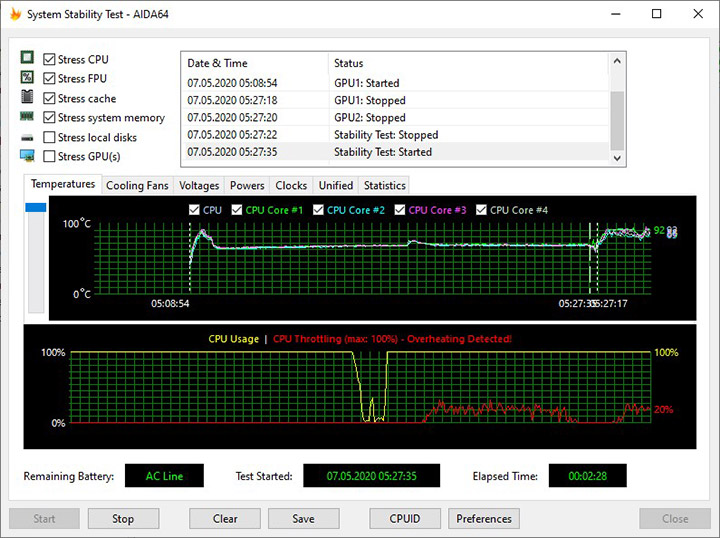This screenshot has height=538, width=720.
Task: Click the Clear button
Action: click(225, 519)
